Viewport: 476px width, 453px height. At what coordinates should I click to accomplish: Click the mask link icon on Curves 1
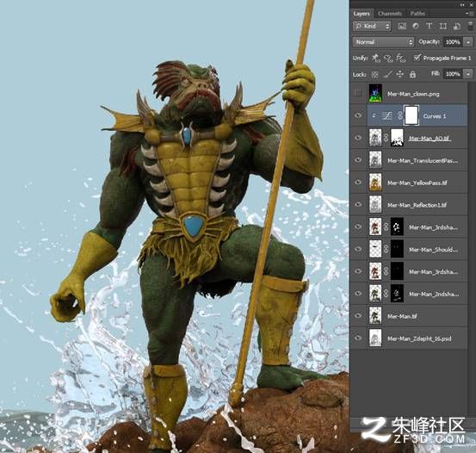pyautogui.click(x=399, y=115)
